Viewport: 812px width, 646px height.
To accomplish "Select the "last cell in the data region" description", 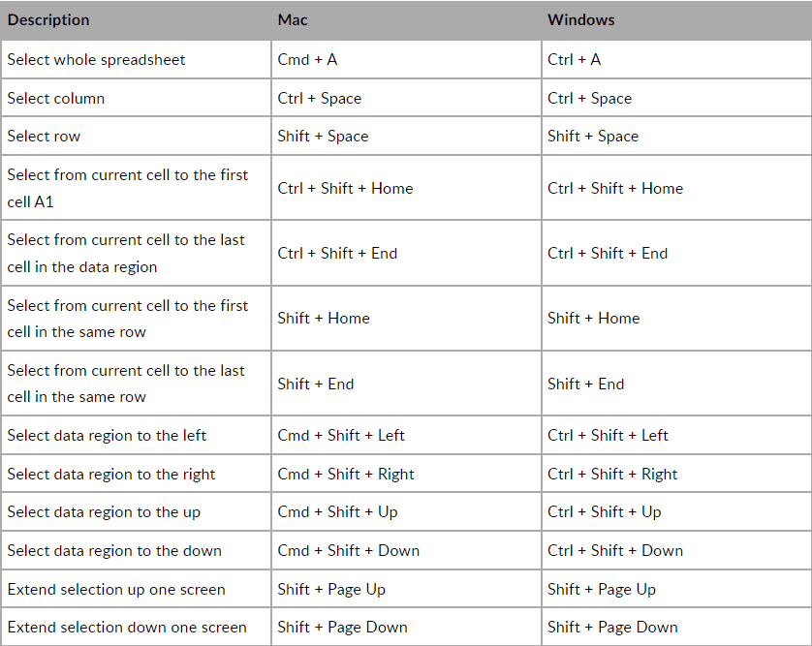I will click(x=126, y=253).
